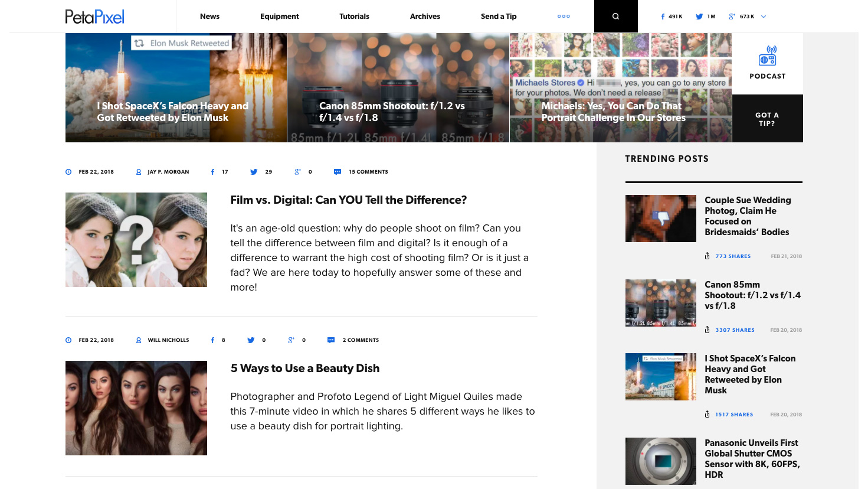Open Film vs. Digital article title
The height and width of the screenshot is (489, 868).
pos(348,200)
